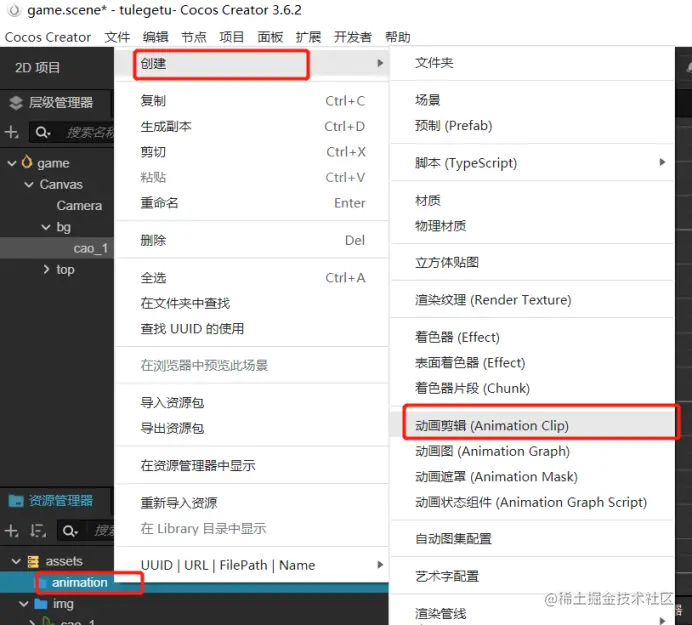692x625 pixels.
Task: Click 重新导入资源 menu entry
Action: coord(252,503)
